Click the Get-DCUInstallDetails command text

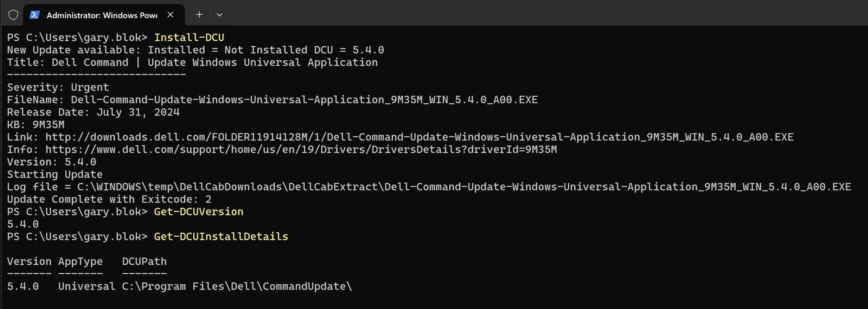pos(221,236)
